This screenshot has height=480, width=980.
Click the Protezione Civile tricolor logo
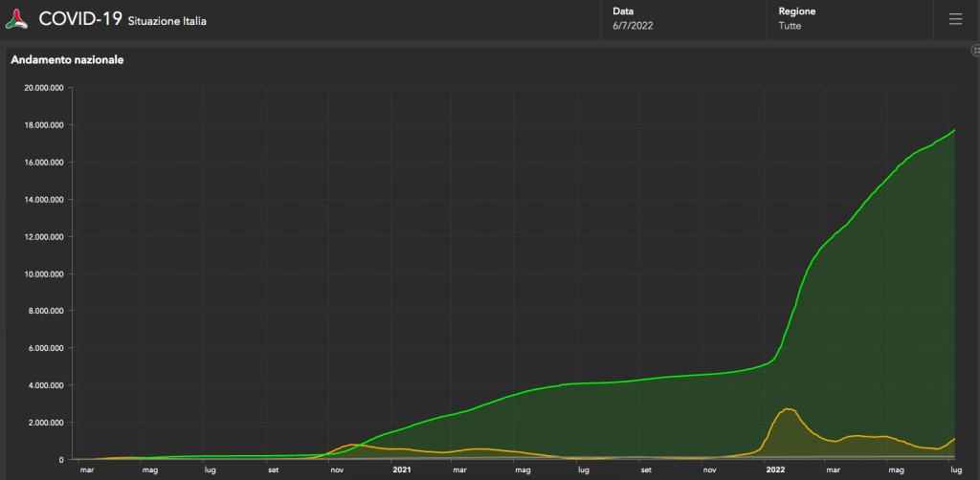click(17, 19)
